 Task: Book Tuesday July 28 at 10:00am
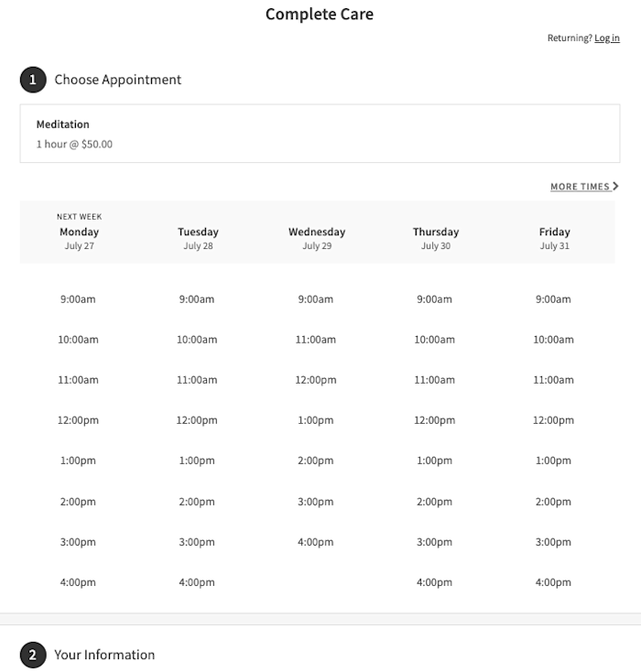tap(197, 340)
